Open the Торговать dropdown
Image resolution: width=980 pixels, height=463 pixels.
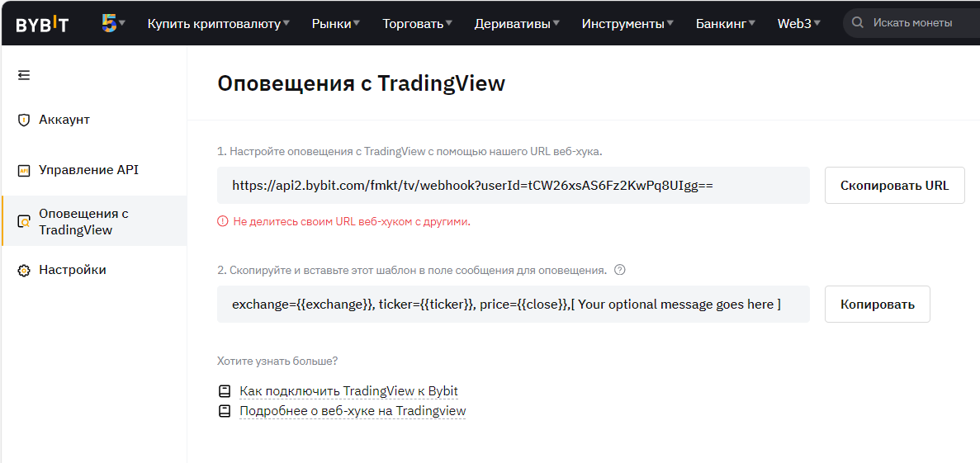coord(418,24)
